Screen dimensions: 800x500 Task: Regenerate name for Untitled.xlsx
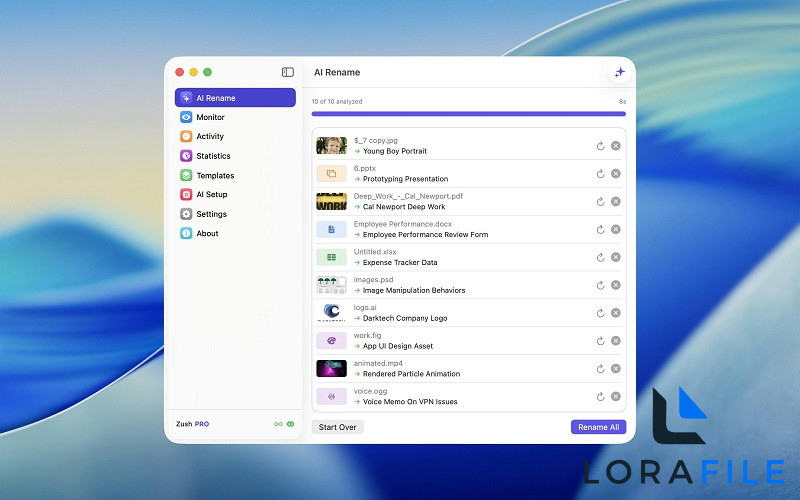pos(601,257)
